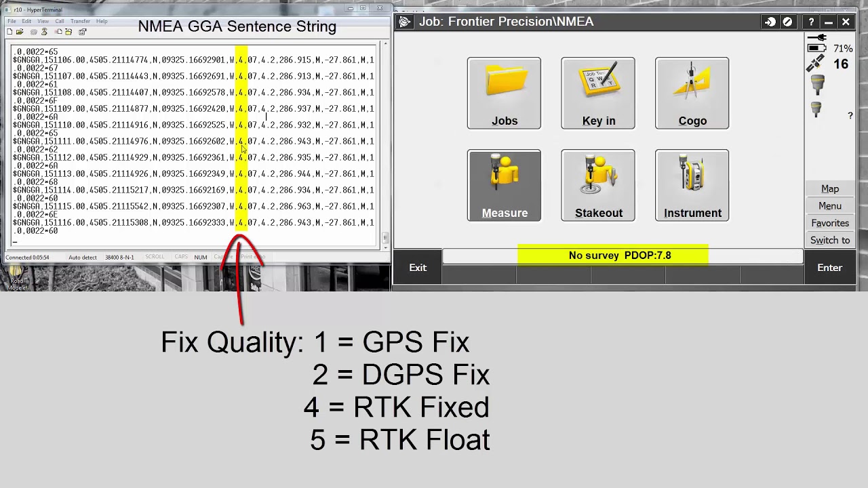Click the GGA line with time 151116.00
Image resolution: width=868 pixels, height=488 pixels.
pyautogui.click(x=193, y=223)
